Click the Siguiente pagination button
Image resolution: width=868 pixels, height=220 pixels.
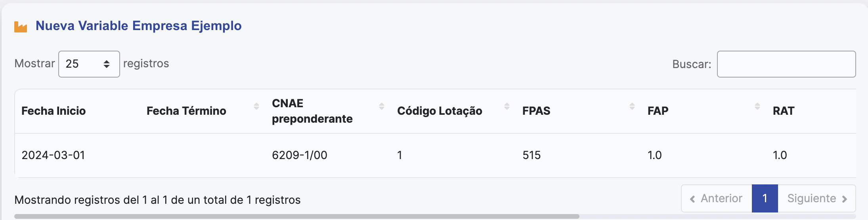(x=817, y=199)
